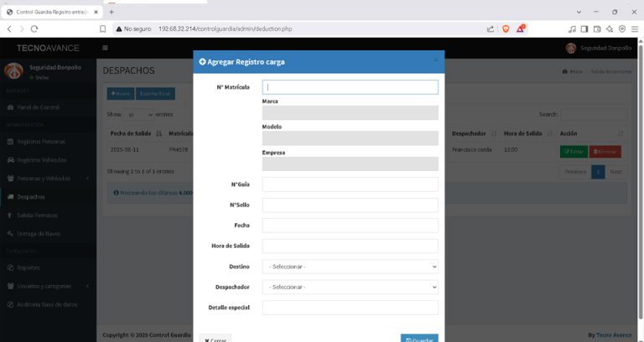Reload the page with the refresh icon
Screen dimensions: 644x342
pyautogui.click(x=34, y=28)
